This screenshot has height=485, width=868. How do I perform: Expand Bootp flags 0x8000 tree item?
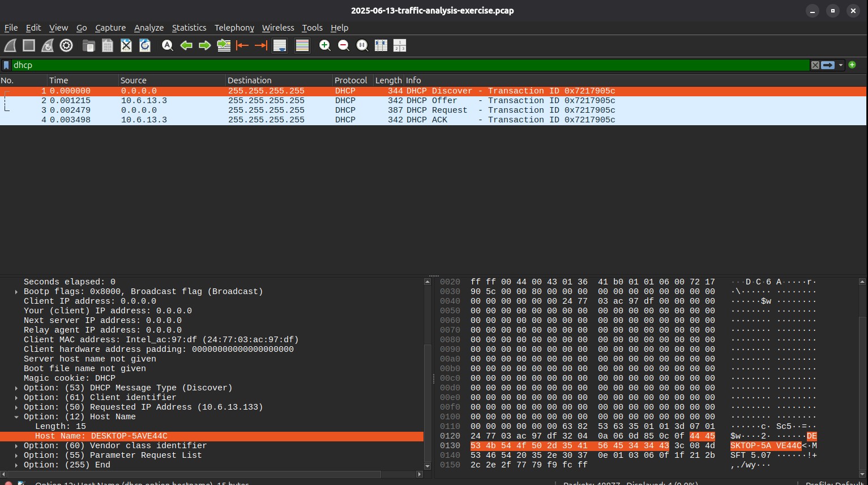(x=16, y=292)
